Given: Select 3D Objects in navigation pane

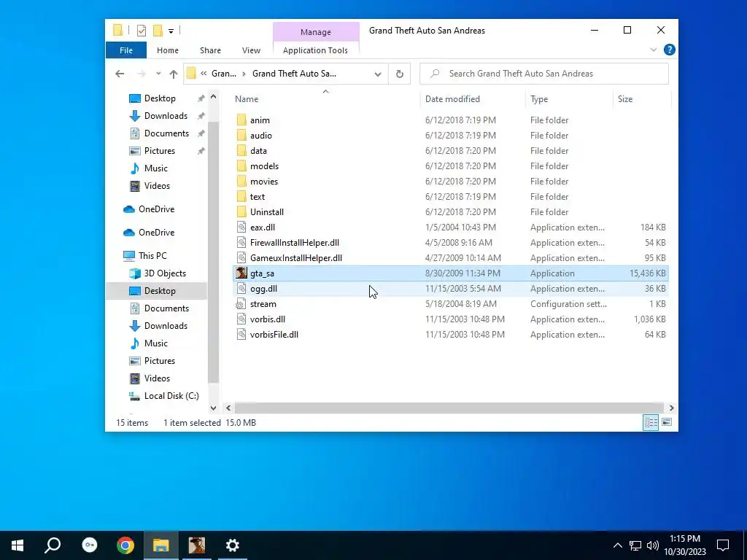Looking at the screenshot, I should click(165, 273).
